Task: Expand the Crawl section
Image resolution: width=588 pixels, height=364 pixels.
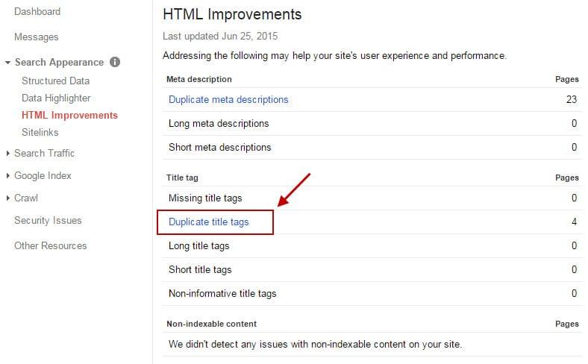Action: pyautogui.click(x=8, y=198)
